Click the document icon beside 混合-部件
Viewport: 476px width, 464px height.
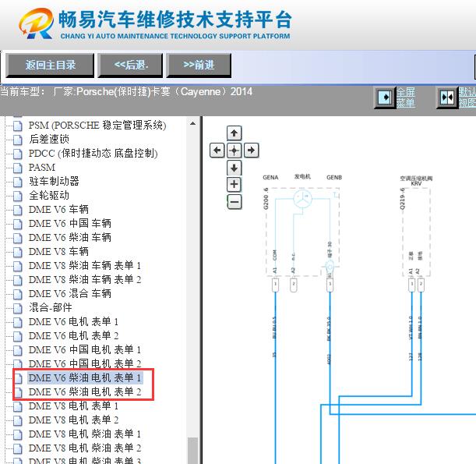point(18,308)
